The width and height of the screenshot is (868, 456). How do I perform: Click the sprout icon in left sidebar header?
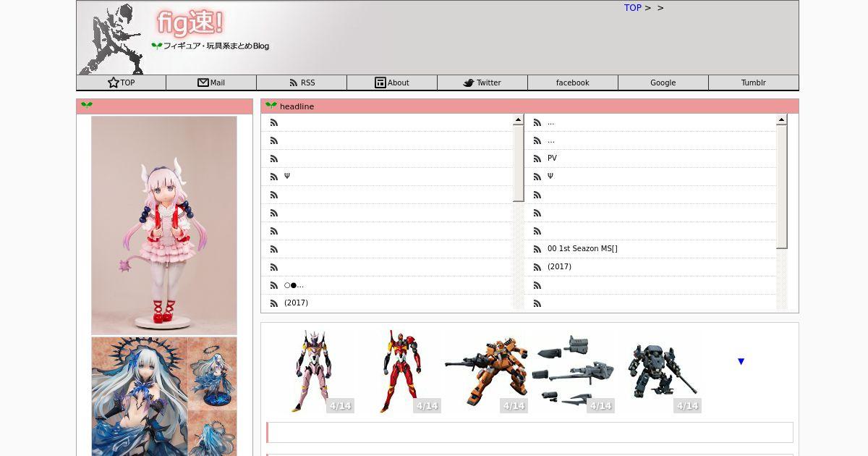pos(87,106)
